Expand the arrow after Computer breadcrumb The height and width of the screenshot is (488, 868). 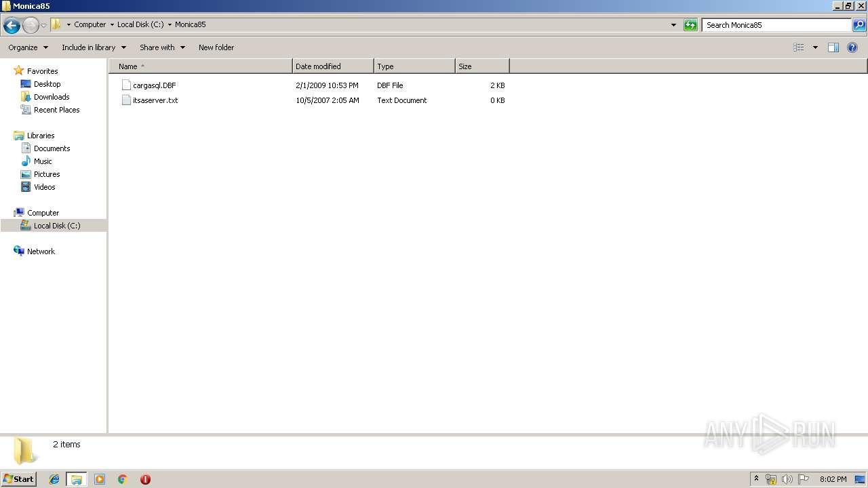coord(112,24)
